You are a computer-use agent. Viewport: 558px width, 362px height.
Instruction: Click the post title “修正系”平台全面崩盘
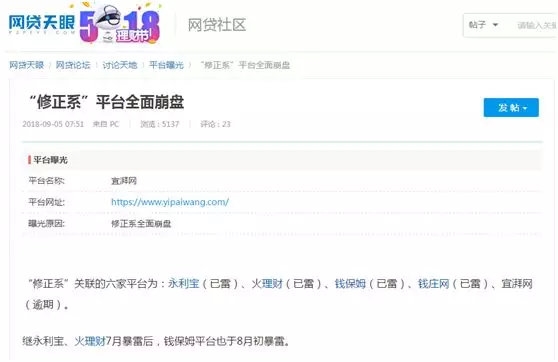(x=106, y=102)
